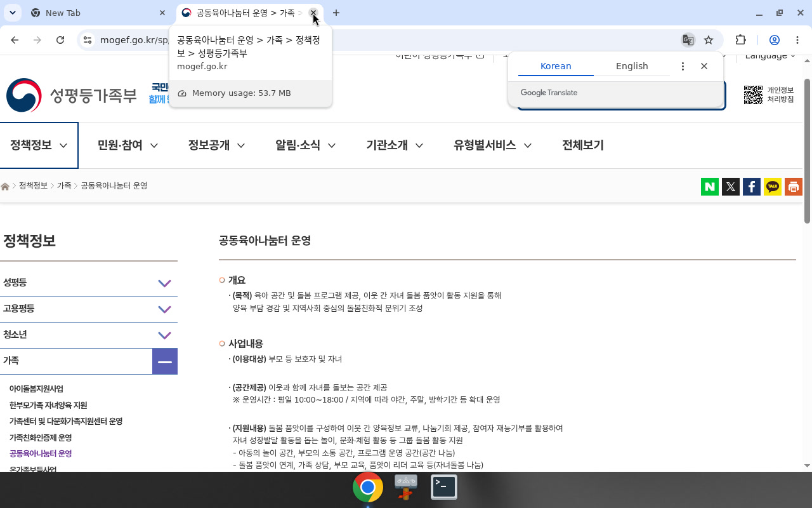Screen dimensions: 812x508
Task: Expand the 성평등 sidebar section
Action: (x=164, y=283)
